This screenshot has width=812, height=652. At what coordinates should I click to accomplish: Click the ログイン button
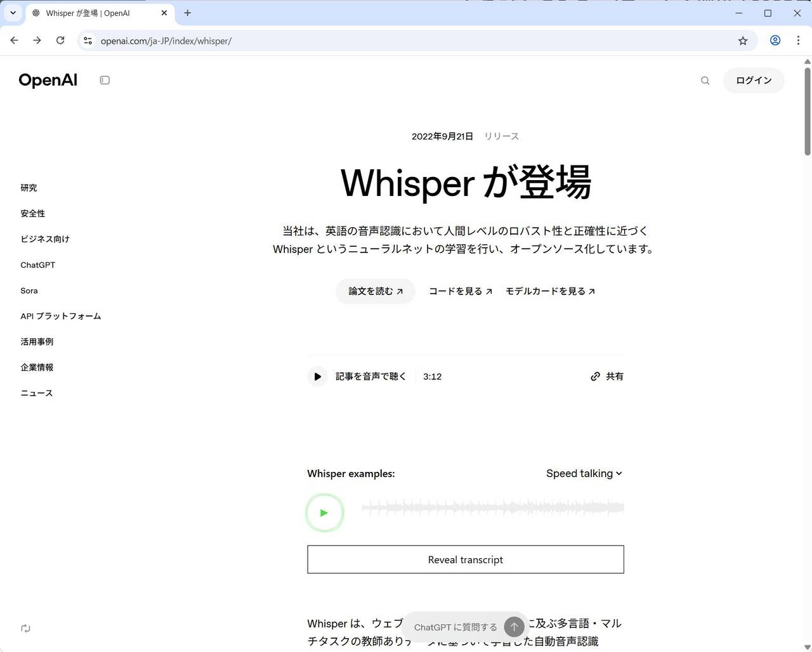754,81
